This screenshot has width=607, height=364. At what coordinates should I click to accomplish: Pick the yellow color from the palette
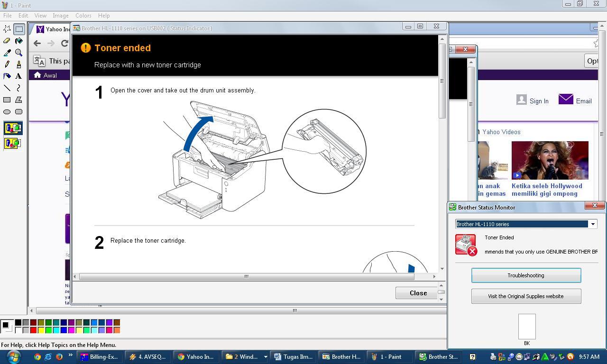click(41, 330)
